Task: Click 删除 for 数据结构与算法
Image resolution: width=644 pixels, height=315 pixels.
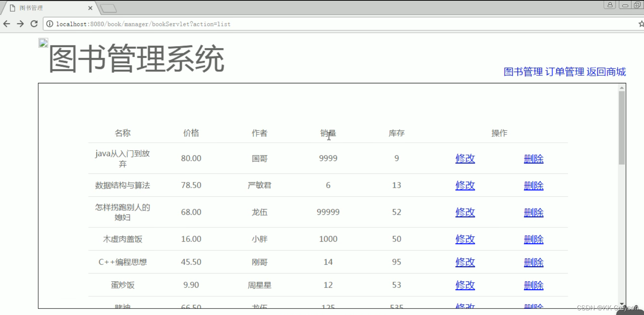Action: (x=534, y=186)
